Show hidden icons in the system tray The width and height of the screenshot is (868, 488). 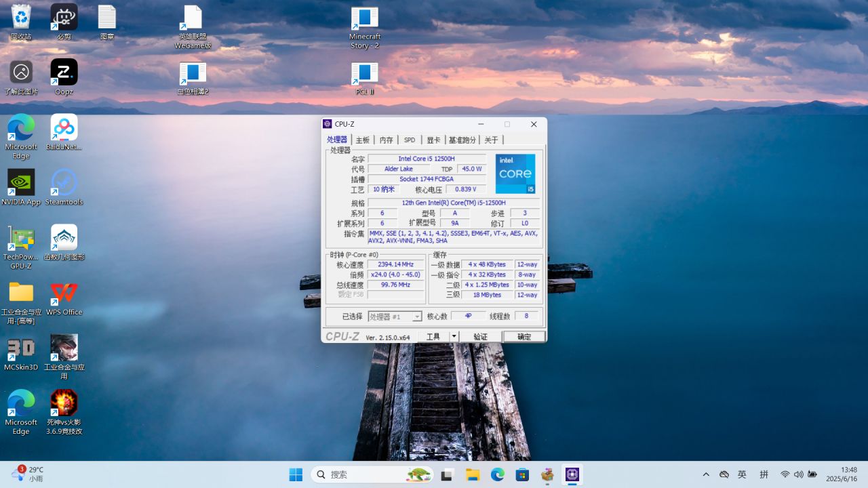[706, 474]
